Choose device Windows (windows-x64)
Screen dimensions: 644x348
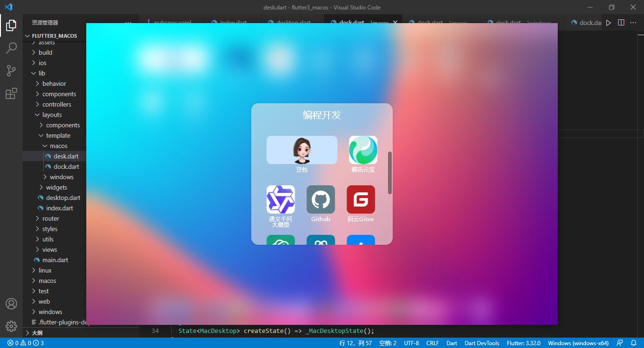click(578, 343)
